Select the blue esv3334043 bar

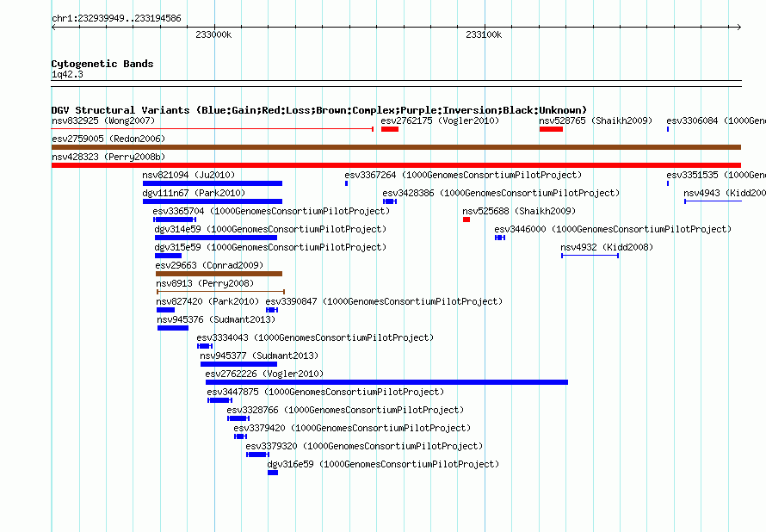click(205, 346)
